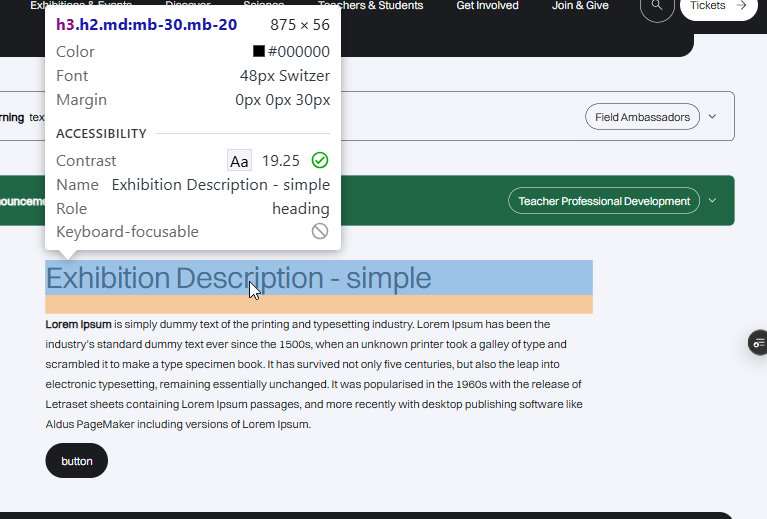767x519 pixels.
Task: Click the bold 'Lorem Ipsum' text
Action: (x=78, y=324)
